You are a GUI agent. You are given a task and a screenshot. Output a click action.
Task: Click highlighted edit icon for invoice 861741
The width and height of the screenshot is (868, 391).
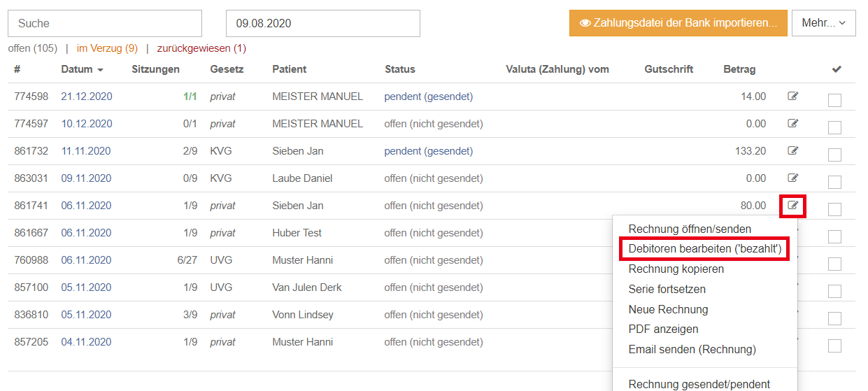coord(792,206)
